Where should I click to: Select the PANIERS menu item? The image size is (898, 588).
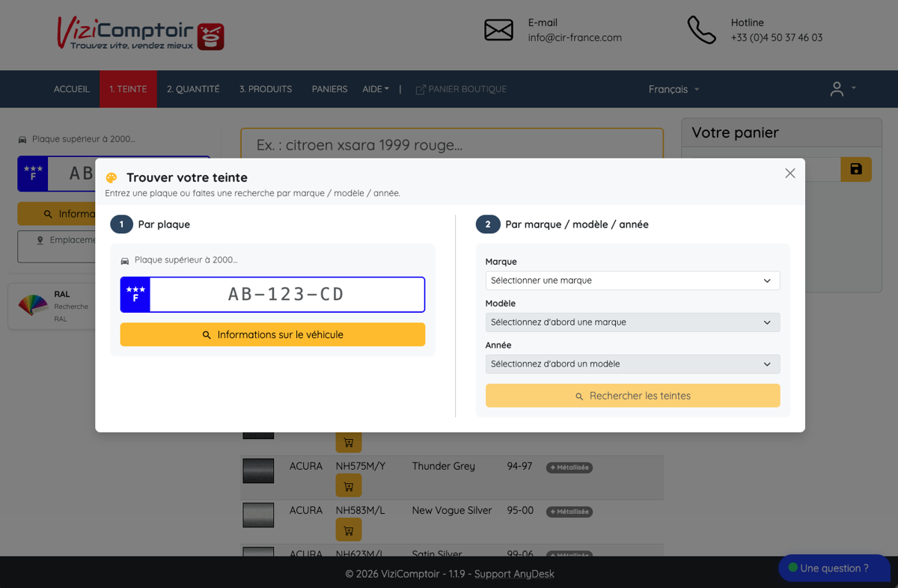[329, 89]
